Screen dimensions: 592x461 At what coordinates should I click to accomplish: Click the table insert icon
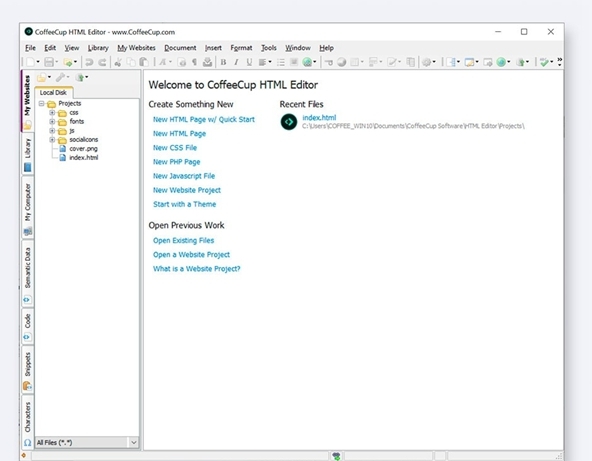click(355, 62)
